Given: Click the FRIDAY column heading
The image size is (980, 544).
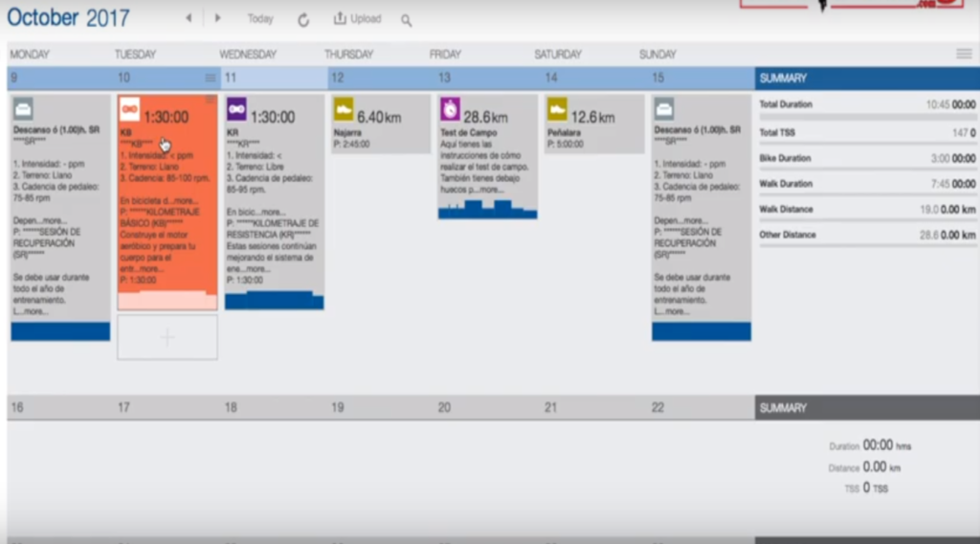Looking at the screenshot, I should [445, 55].
